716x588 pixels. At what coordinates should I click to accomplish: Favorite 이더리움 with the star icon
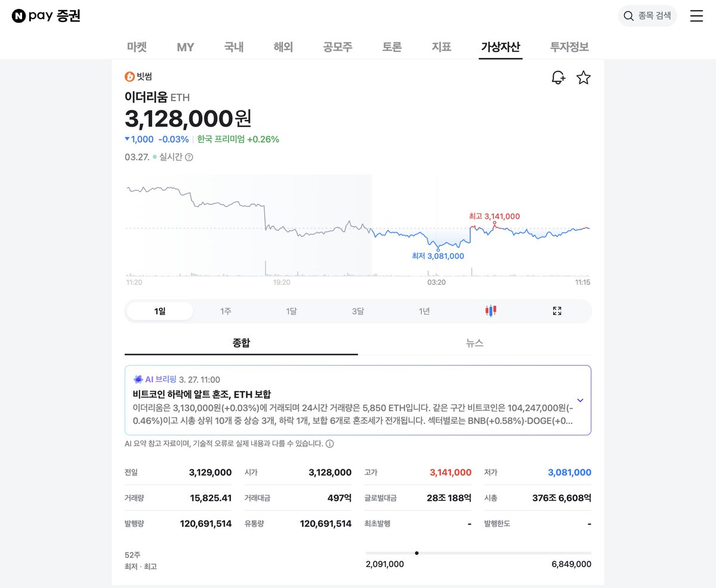pos(584,78)
